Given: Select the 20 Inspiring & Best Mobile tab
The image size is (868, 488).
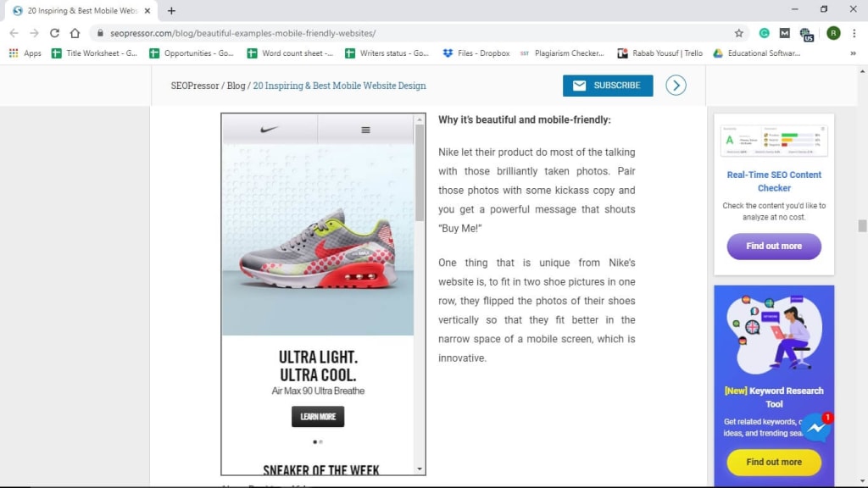Looking at the screenshot, I should click(x=82, y=10).
